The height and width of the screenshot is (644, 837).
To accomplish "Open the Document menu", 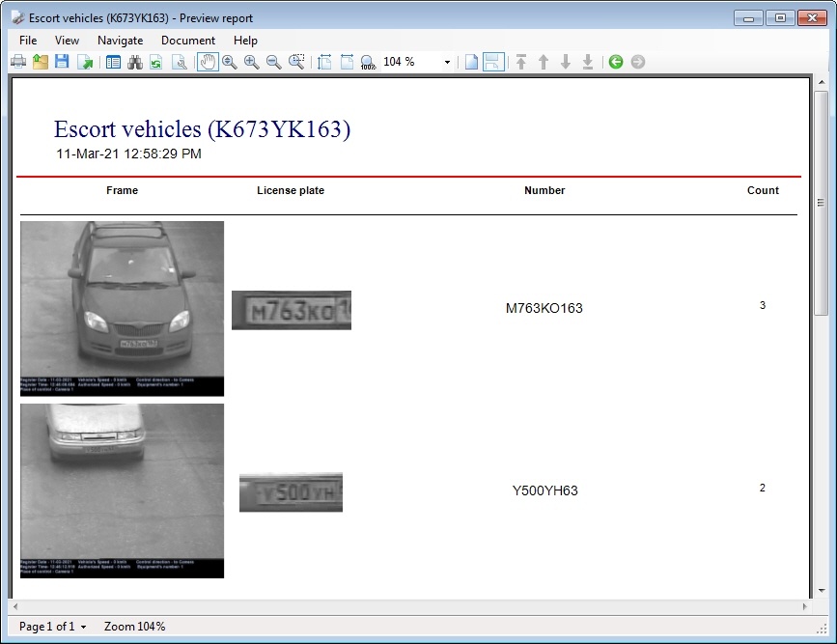I will [x=188, y=41].
